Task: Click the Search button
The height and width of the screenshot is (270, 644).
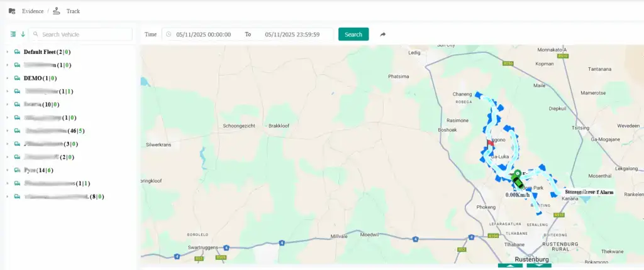Action: point(353,35)
